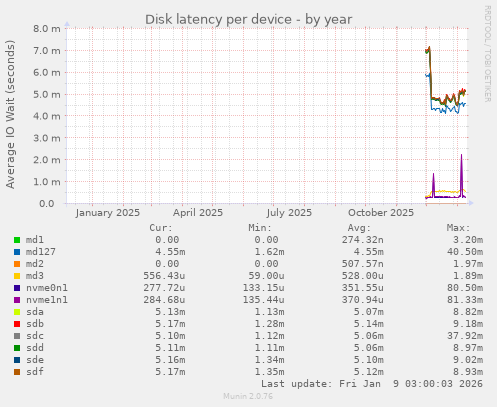Click the md3 yellow legend swatch

[17, 276]
